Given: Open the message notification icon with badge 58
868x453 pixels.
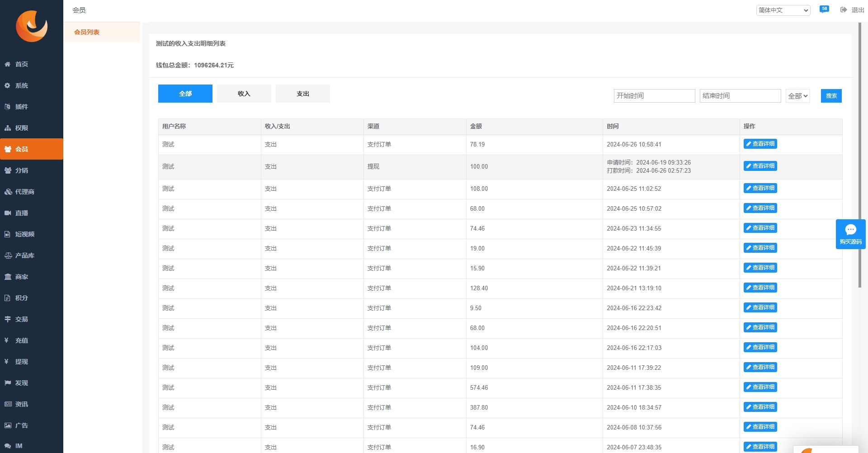Looking at the screenshot, I should coord(824,9).
